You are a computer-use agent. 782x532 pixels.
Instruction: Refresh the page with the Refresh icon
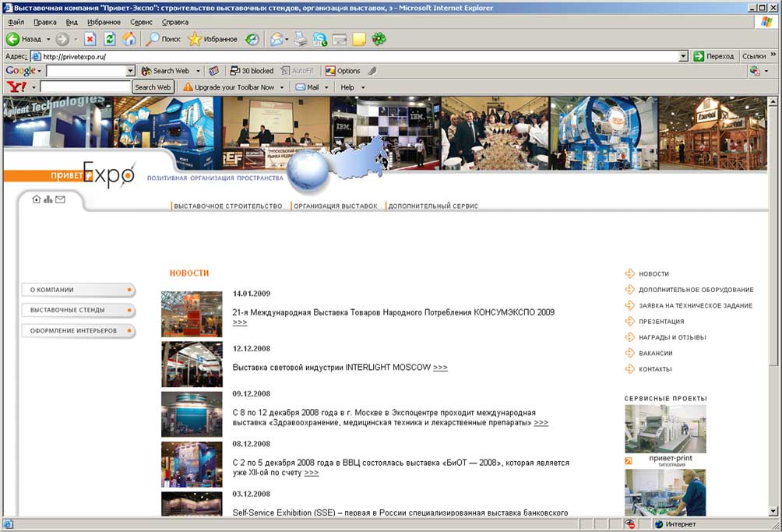point(110,39)
